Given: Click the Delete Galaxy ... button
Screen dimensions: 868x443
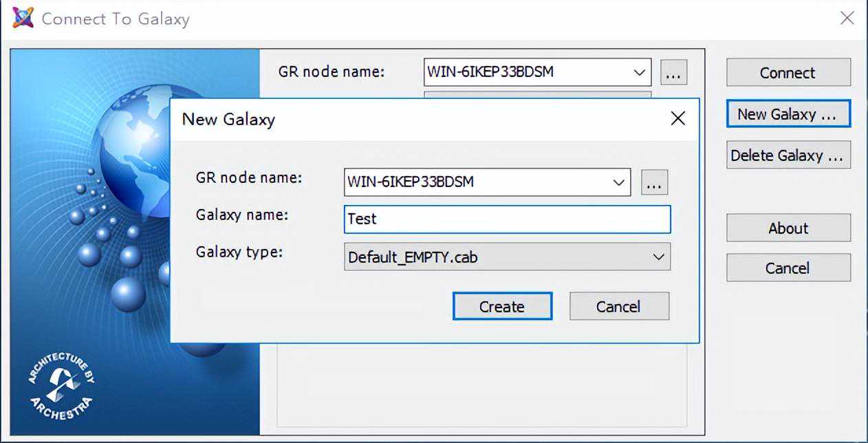Looking at the screenshot, I should pos(788,155).
